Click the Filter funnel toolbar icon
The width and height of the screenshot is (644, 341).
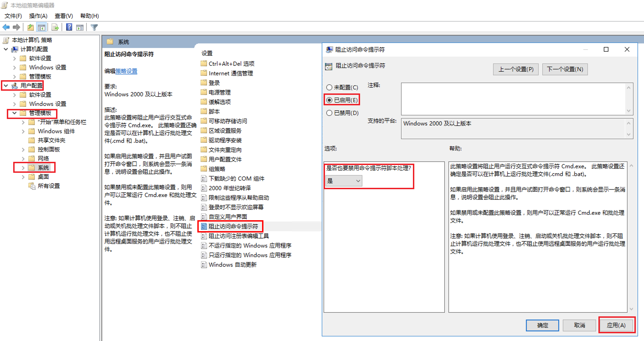94,27
